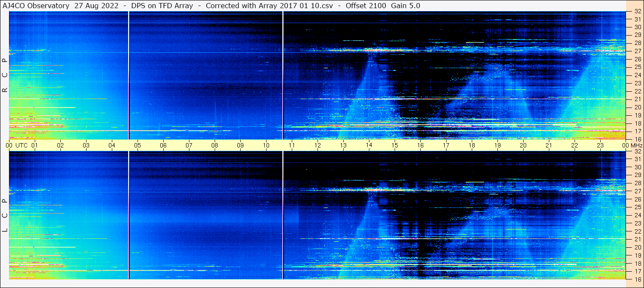
Task: Click the '13' hour label on time axis
Action: pyautogui.click(x=343, y=145)
